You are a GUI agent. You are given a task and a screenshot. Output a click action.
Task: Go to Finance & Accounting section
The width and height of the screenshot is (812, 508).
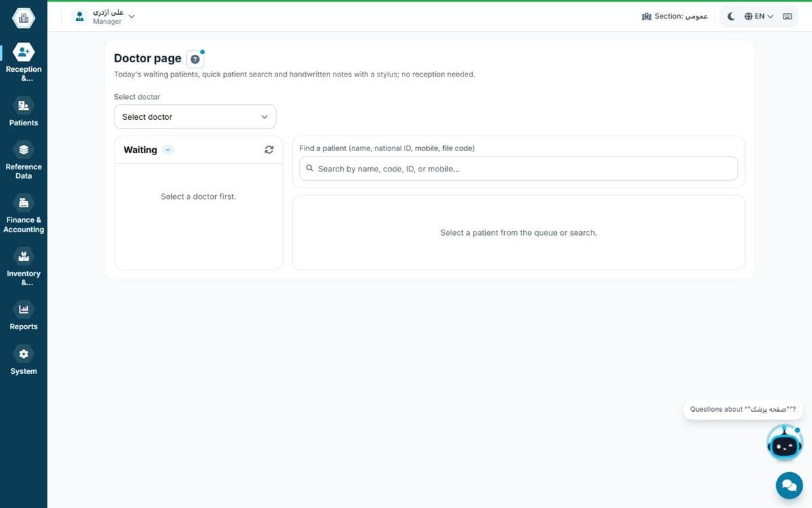[24, 214]
